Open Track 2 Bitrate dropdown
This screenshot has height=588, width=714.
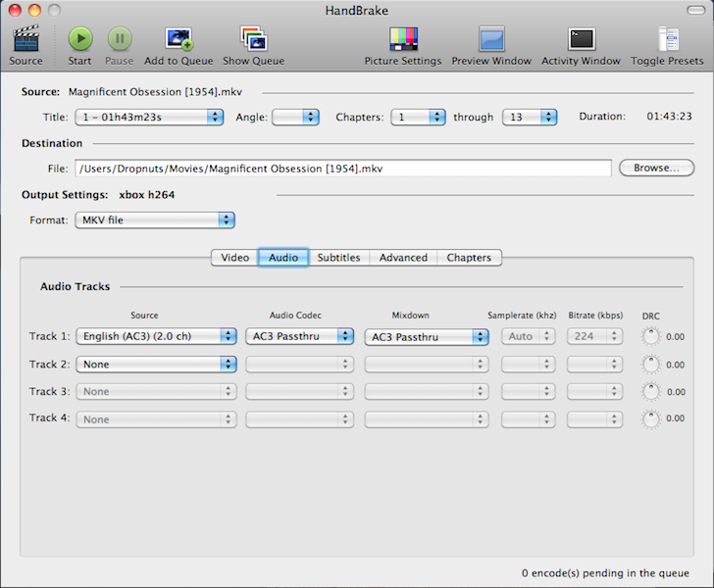[x=594, y=365]
